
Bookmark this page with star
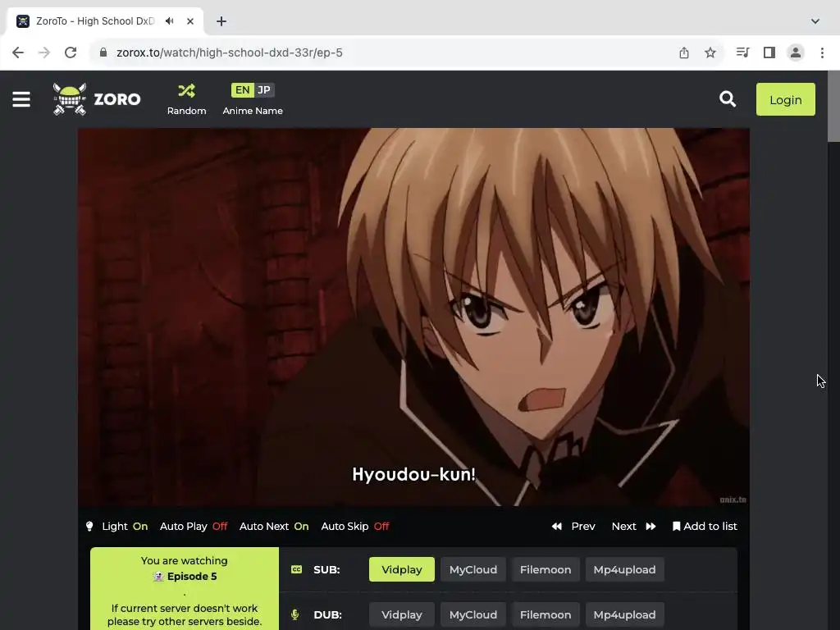coord(710,52)
